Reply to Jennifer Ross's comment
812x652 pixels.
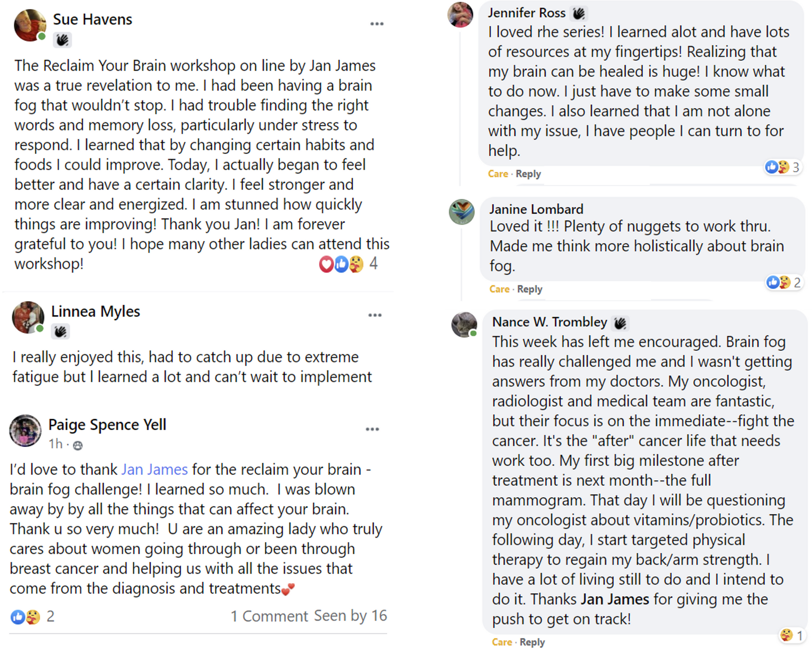pyautogui.click(x=528, y=174)
